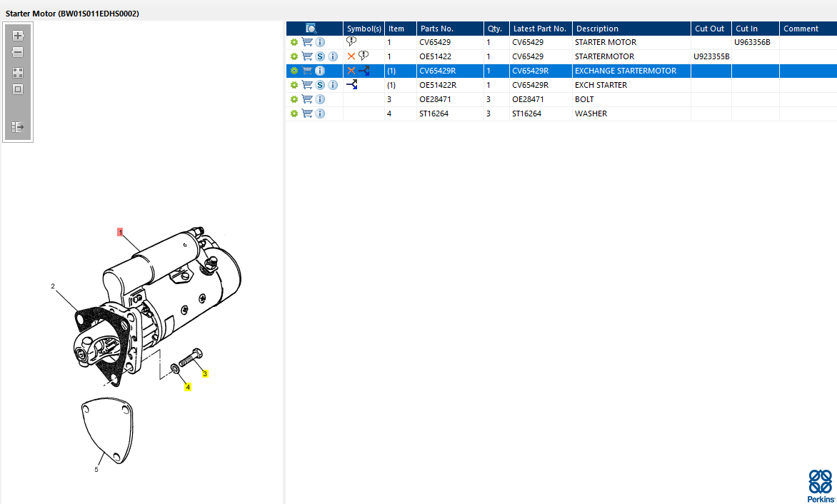Sort by the Symbol(s) column header
The width and height of the screenshot is (837, 504).
click(364, 29)
